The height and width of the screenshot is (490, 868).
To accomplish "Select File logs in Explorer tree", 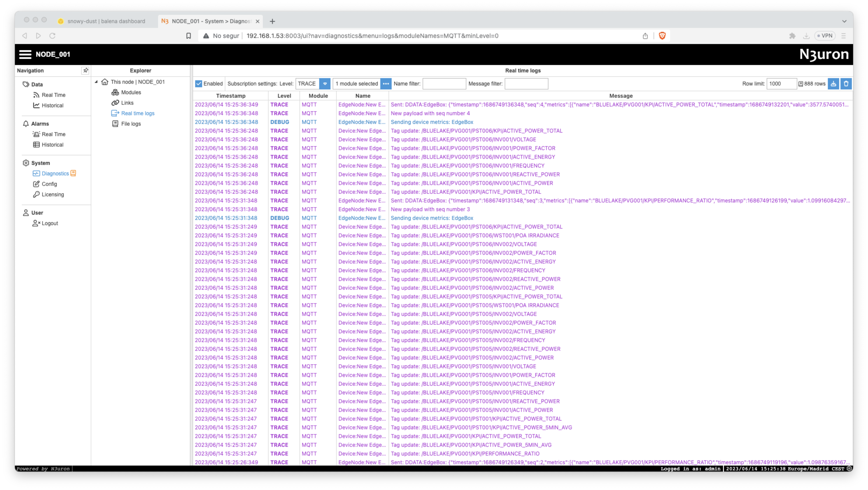I will coord(131,124).
